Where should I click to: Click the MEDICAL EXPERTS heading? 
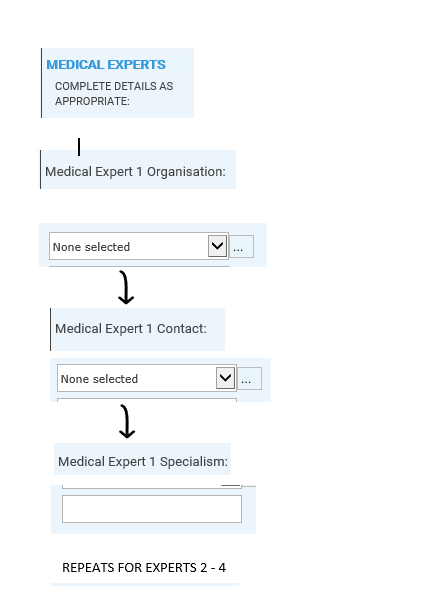pyautogui.click(x=106, y=64)
